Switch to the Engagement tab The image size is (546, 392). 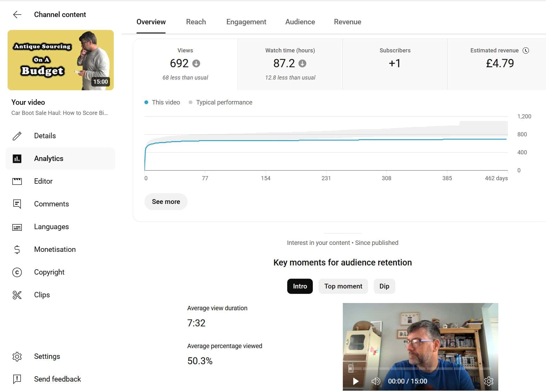point(246,22)
